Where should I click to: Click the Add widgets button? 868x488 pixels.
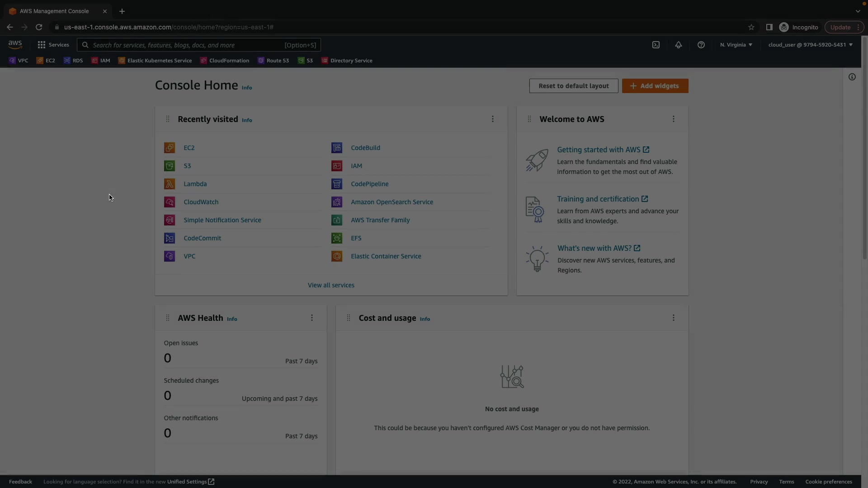click(655, 86)
